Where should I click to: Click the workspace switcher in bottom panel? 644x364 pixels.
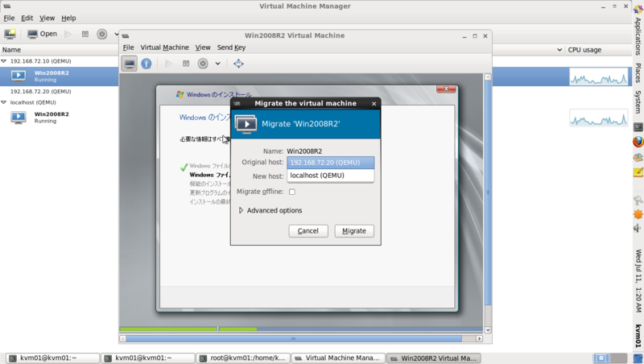(x=610, y=358)
